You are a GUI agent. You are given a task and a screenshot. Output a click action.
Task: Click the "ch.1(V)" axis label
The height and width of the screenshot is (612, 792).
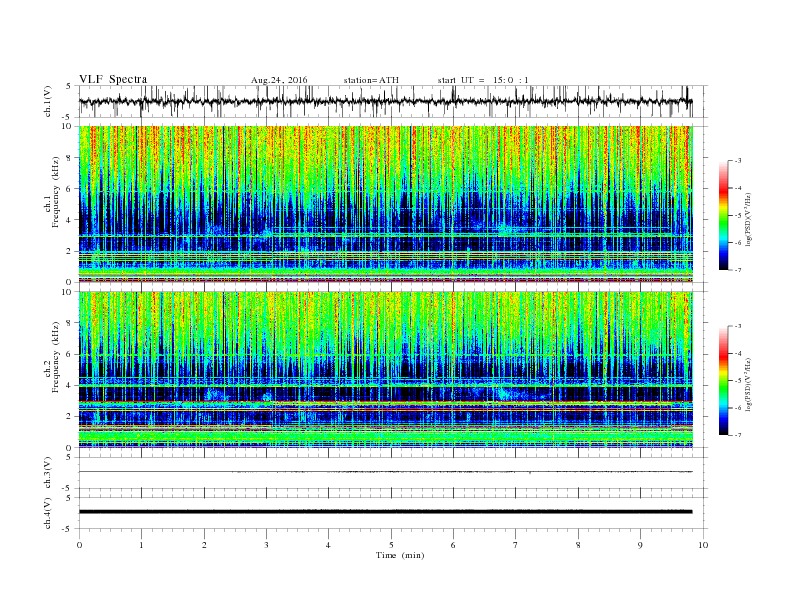47,101
